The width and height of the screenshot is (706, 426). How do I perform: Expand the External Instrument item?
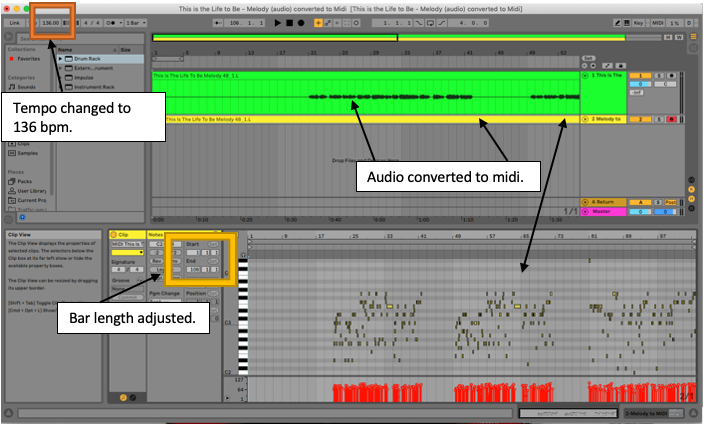click(60, 68)
